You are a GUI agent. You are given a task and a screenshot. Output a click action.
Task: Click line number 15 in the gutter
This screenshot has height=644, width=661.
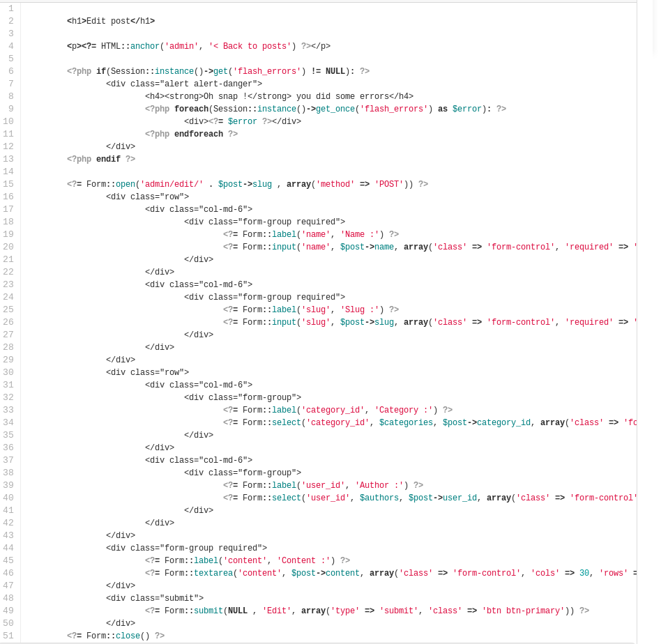pos(8,184)
